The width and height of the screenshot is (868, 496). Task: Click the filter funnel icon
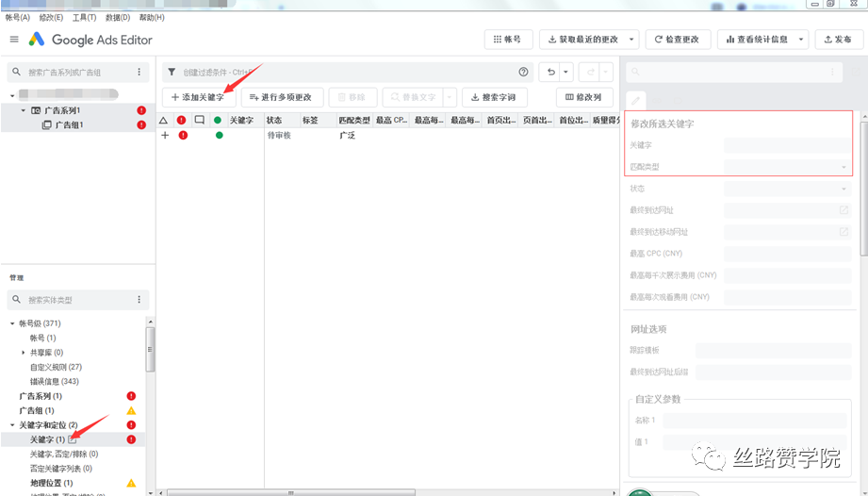pos(172,72)
